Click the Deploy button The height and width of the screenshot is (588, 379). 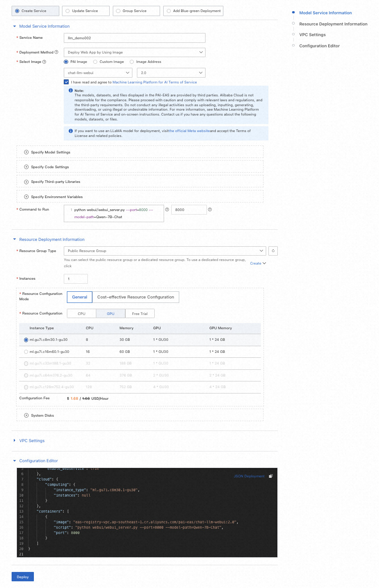click(23, 577)
